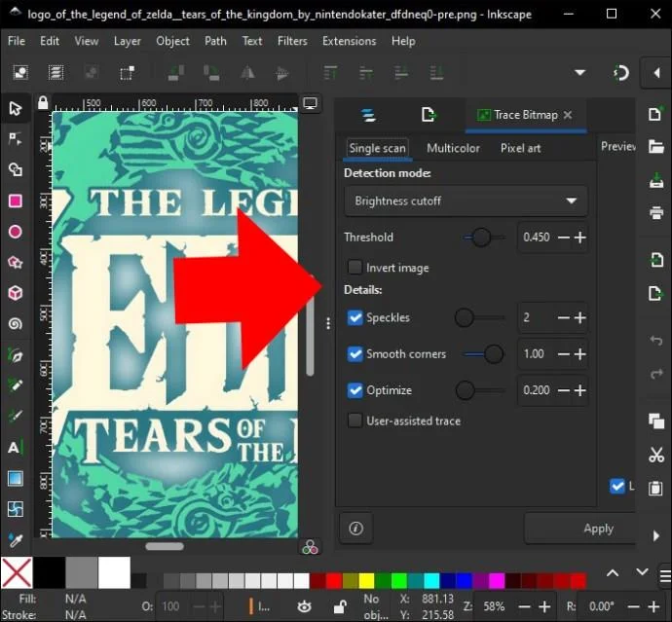The height and width of the screenshot is (622, 672).
Task: Click the Smooth corners slider
Action: [484, 354]
